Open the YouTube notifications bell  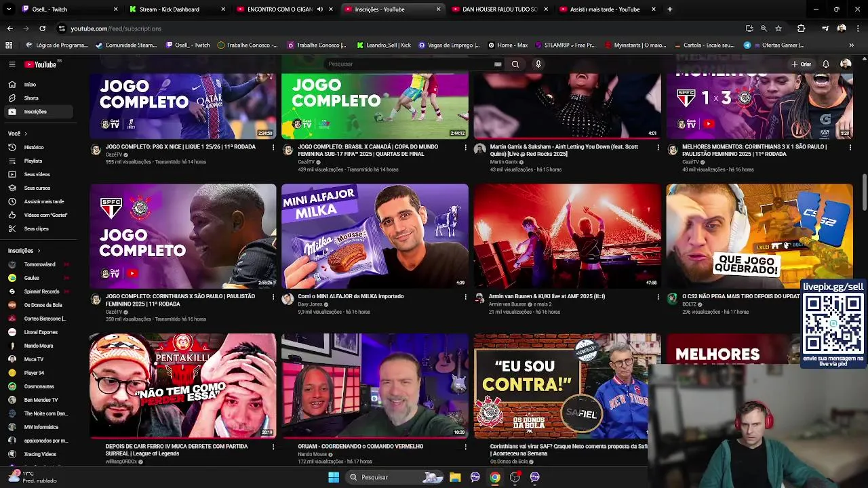826,64
